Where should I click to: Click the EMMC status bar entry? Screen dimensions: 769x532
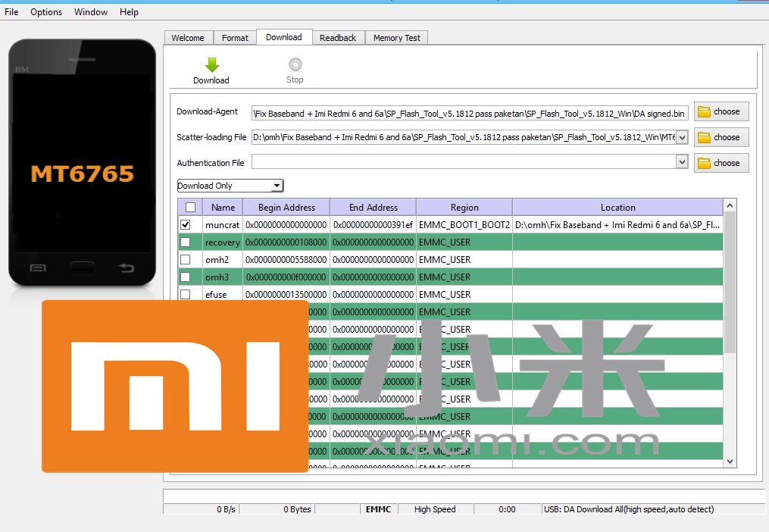pyautogui.click(x=379, y=509)
